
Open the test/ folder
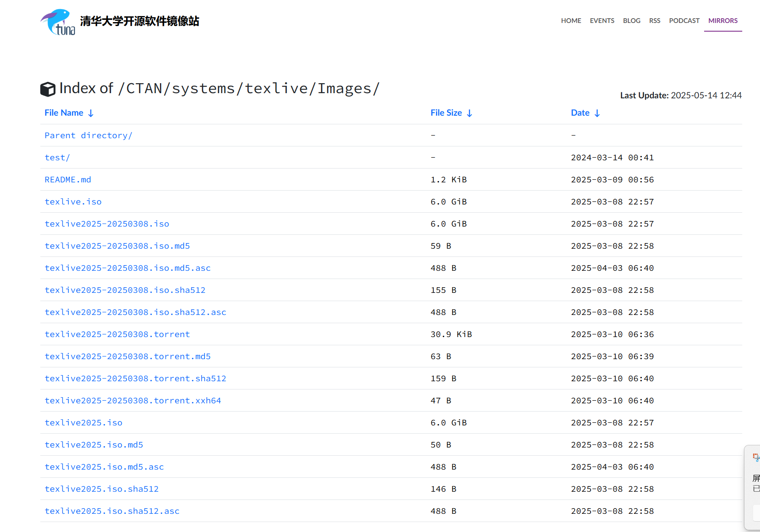(x=57, y=158)
